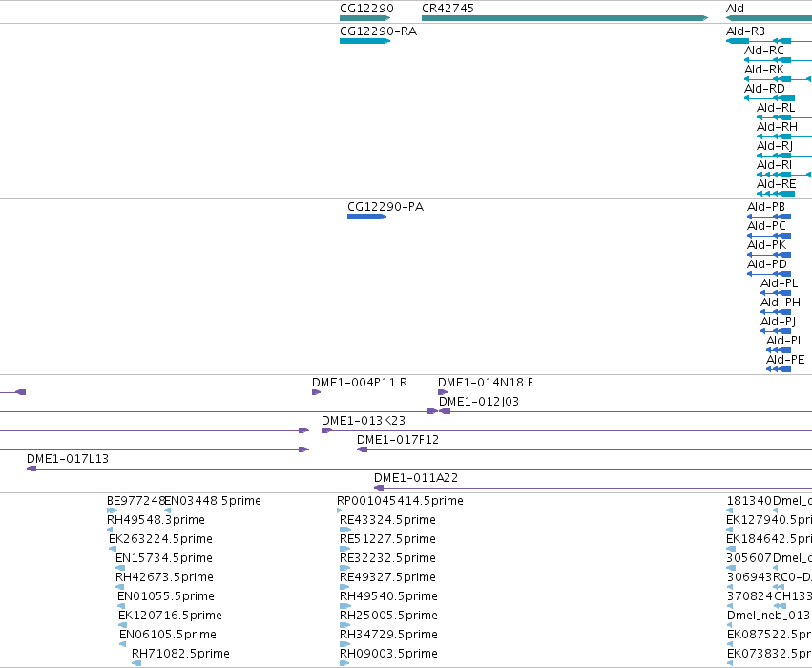Click the RH49540.5prime EST label
This screenshot has width=812, height=668.
click(388, 597)
